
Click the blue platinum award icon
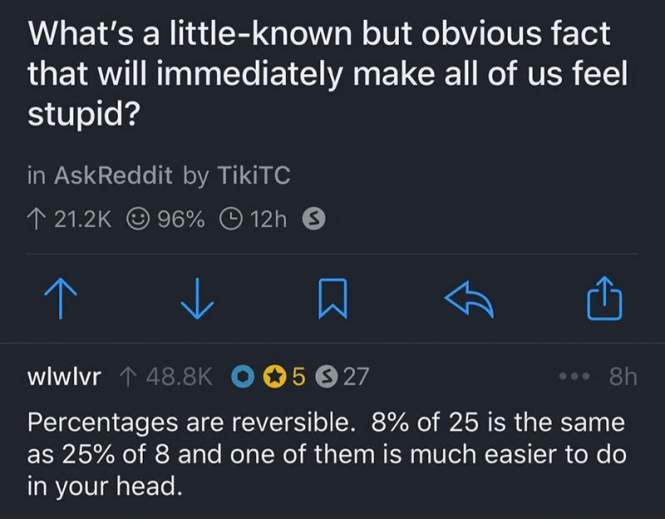pyautogui.click(x=242, y=376)
